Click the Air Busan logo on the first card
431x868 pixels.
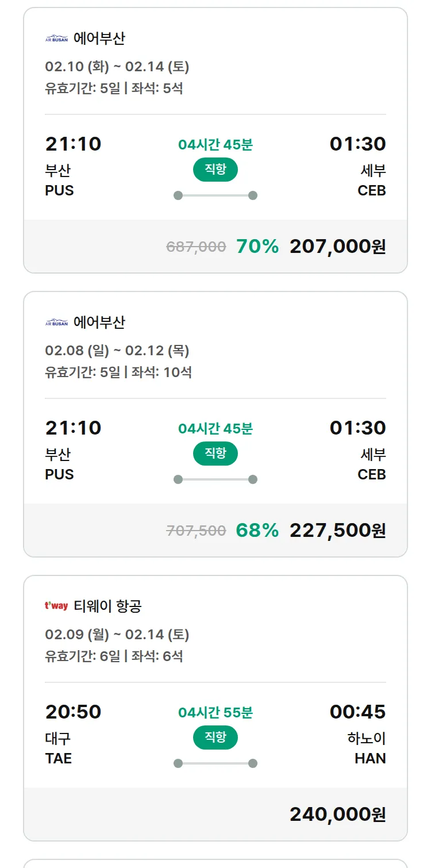[x=56, y=39]
